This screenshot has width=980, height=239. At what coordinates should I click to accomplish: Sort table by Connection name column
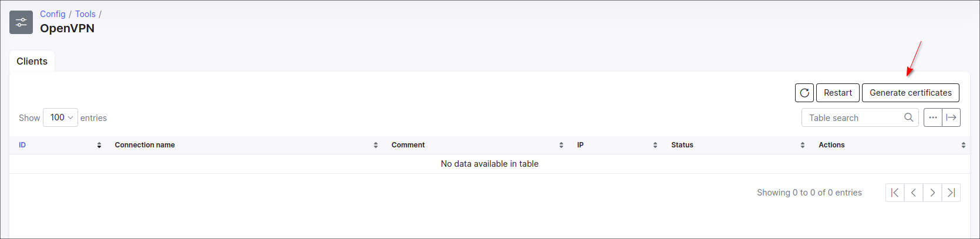coord(145,145)
